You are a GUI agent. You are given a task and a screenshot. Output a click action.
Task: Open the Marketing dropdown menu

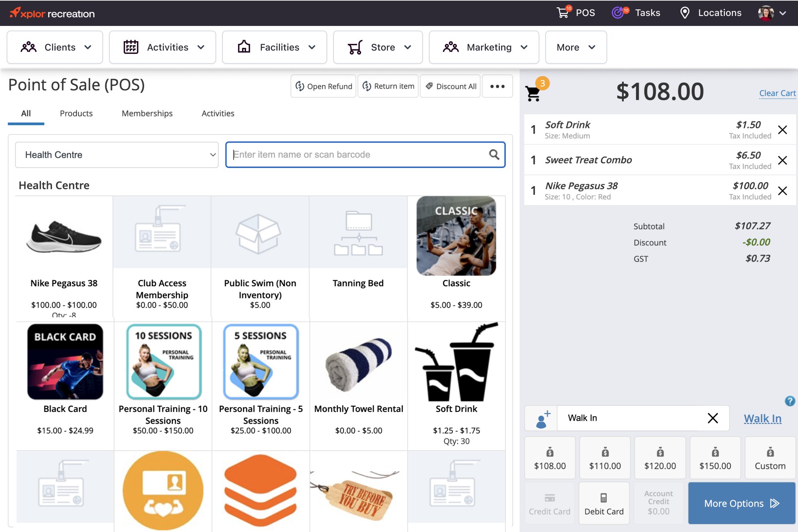point(484,47)
